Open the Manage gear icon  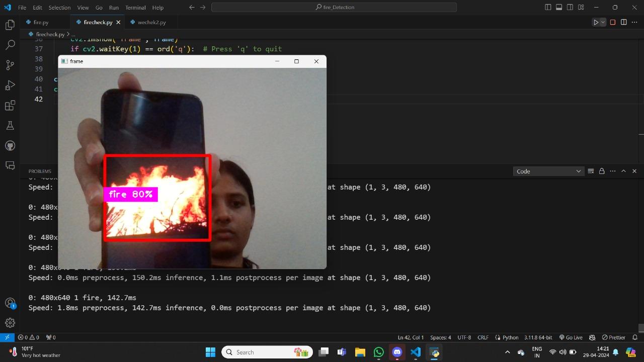[10, 323]
